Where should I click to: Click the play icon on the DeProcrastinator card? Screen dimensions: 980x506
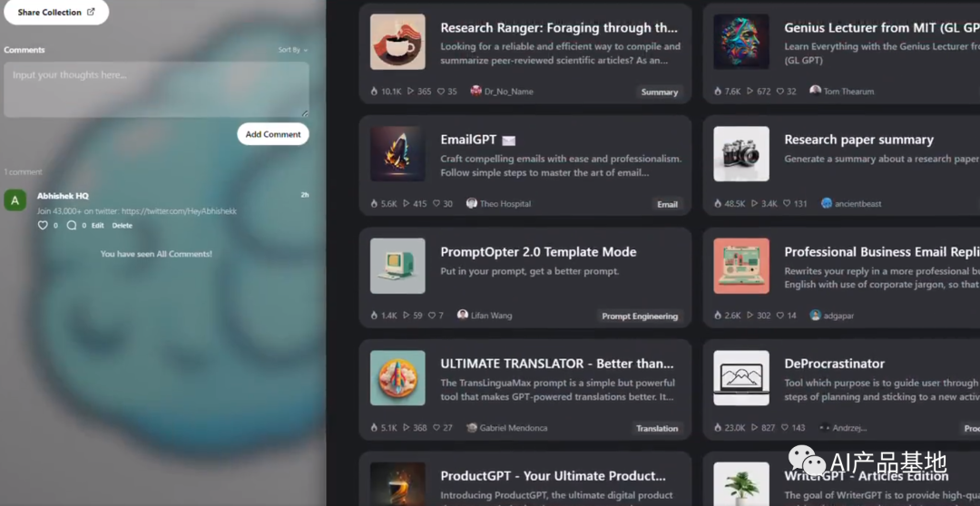pyautogui.click(x=754, y=428)
